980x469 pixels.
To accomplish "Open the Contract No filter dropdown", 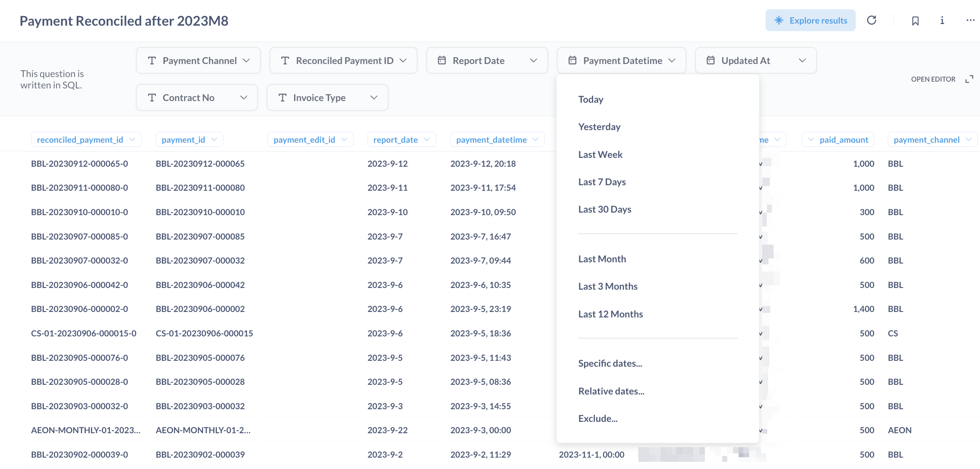I will point(244,98).
